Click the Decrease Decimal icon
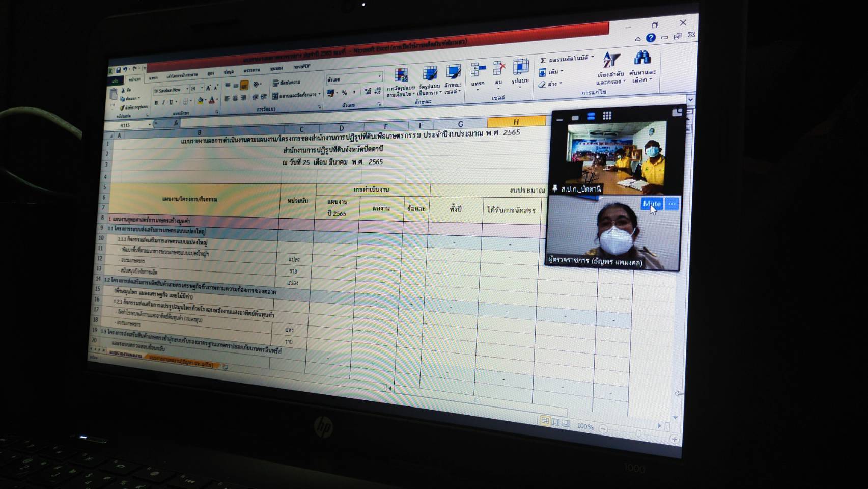Viewport: 868px width, 489px height. tap(377, 91)
